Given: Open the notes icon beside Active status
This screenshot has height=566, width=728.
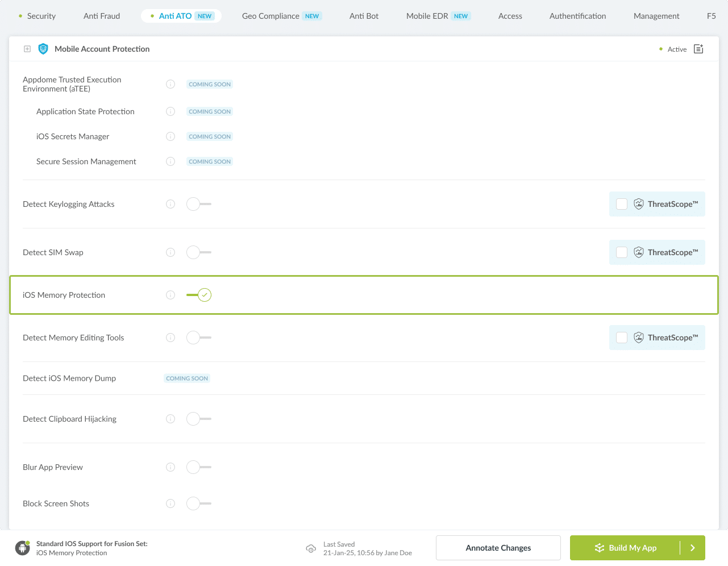Looking at the screenshot, I should [698, 49].
